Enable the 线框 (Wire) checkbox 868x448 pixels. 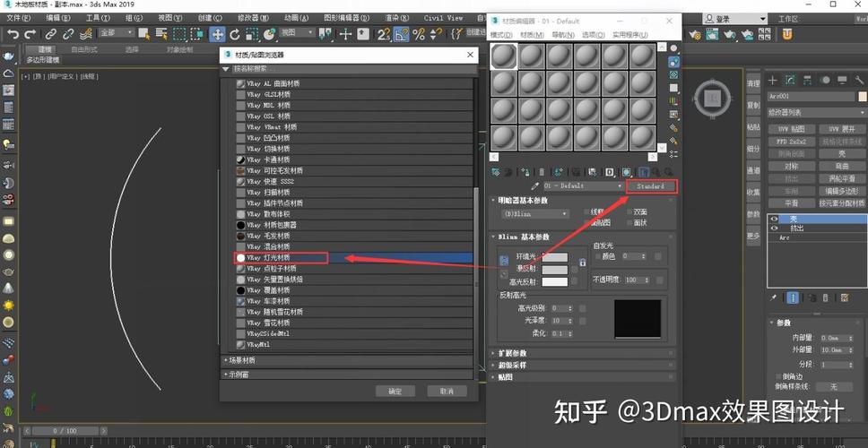[586, 211]
